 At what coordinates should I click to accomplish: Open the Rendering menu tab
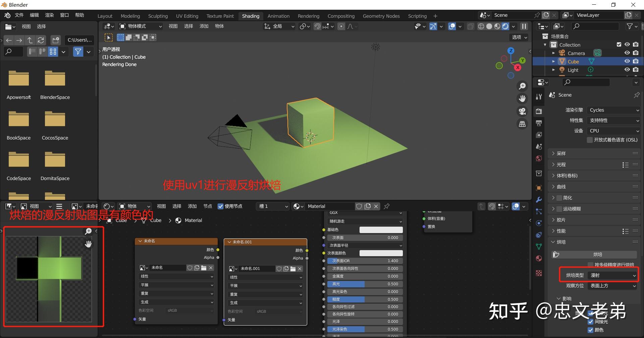coord(308,16)
